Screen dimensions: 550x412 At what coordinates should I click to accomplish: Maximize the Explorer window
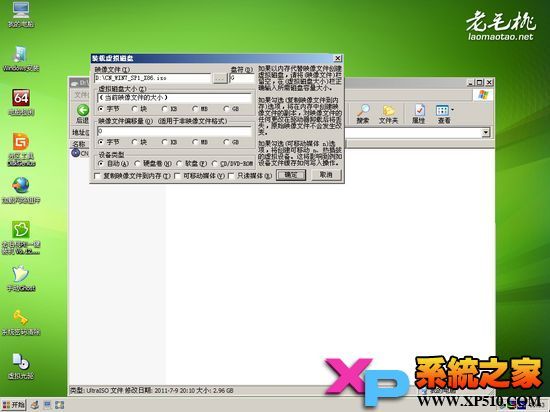(x=480, y=83)
